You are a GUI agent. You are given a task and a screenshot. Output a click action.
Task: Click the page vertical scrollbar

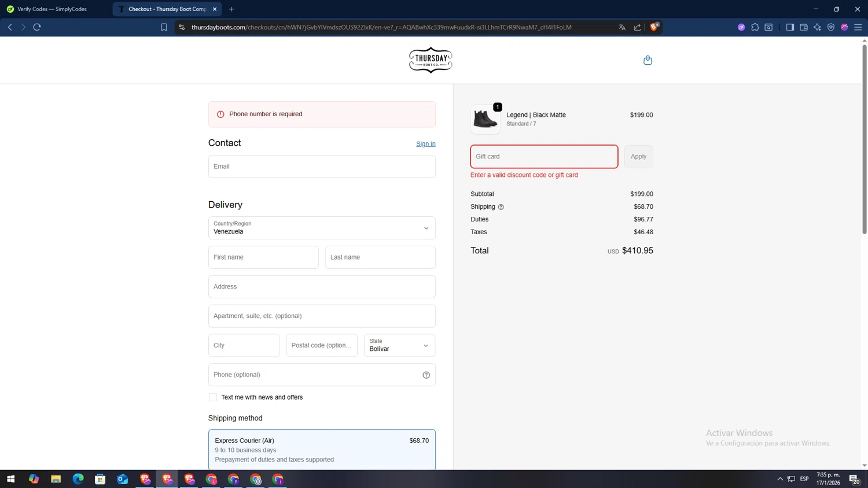[x=865, y=139]
